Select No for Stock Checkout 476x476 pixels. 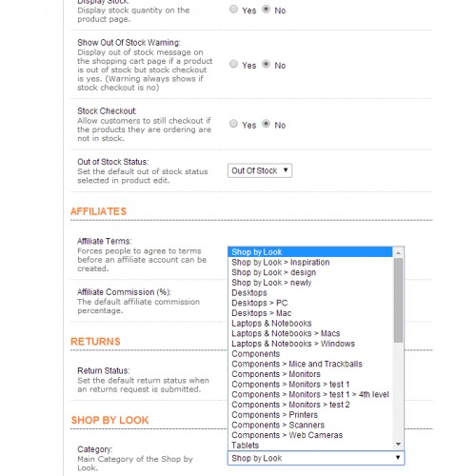pyautogui.click(x=266, y=124)
